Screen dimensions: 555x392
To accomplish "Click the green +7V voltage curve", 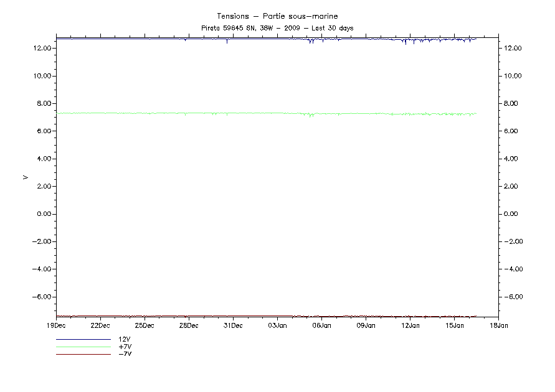I will pos(249,113).
